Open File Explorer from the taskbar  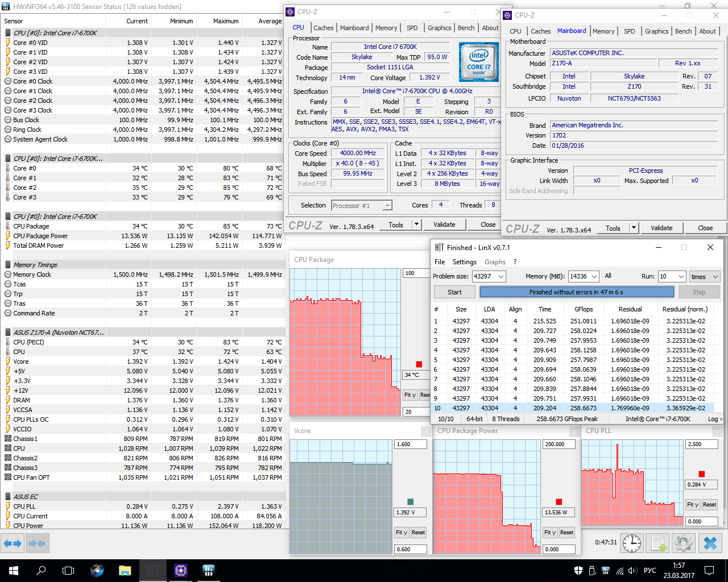pyautogui.click(x=125, y=571)
